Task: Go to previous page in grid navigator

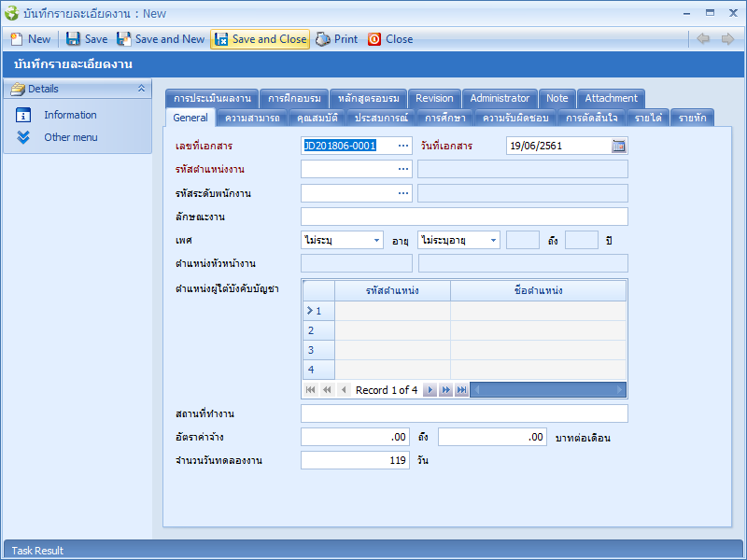Action: (x=327, y=390)
